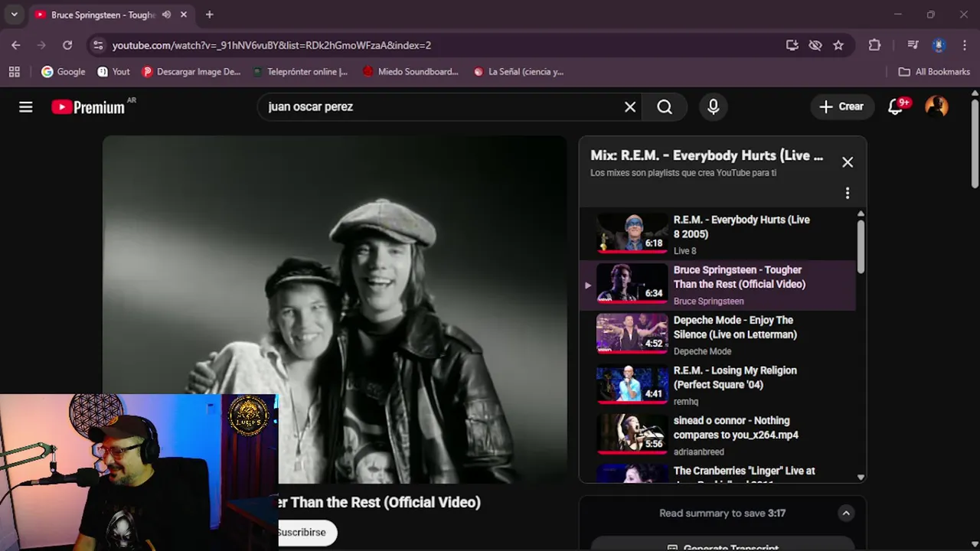Mute tab via speaker icon on tab
The height and width of the screenshot is (551, 980).
166,15
